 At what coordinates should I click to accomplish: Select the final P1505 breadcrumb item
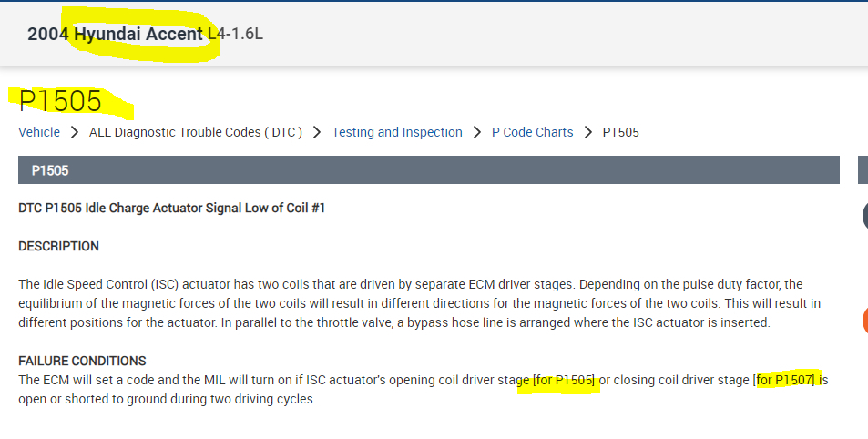(621, 132)
